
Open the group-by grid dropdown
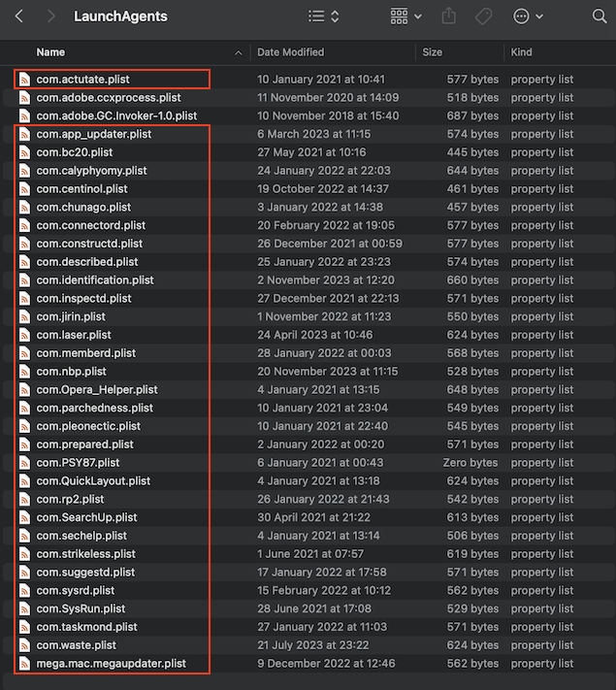coord(405,16)
